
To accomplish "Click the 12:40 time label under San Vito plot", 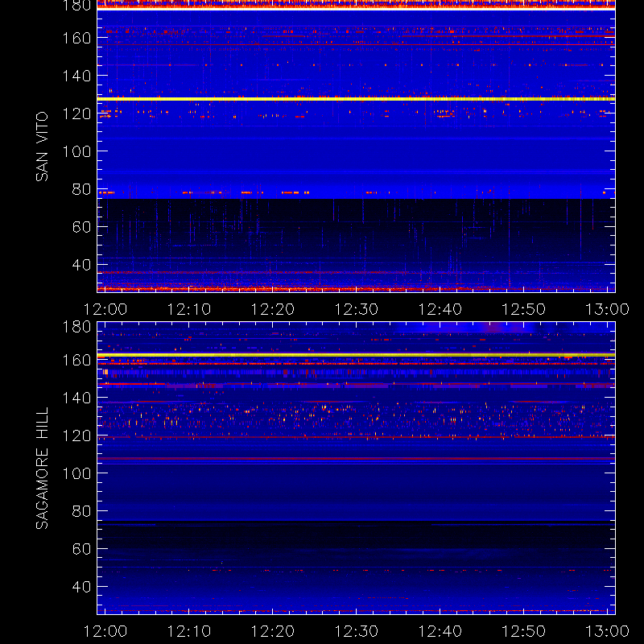I will point(440,309).
